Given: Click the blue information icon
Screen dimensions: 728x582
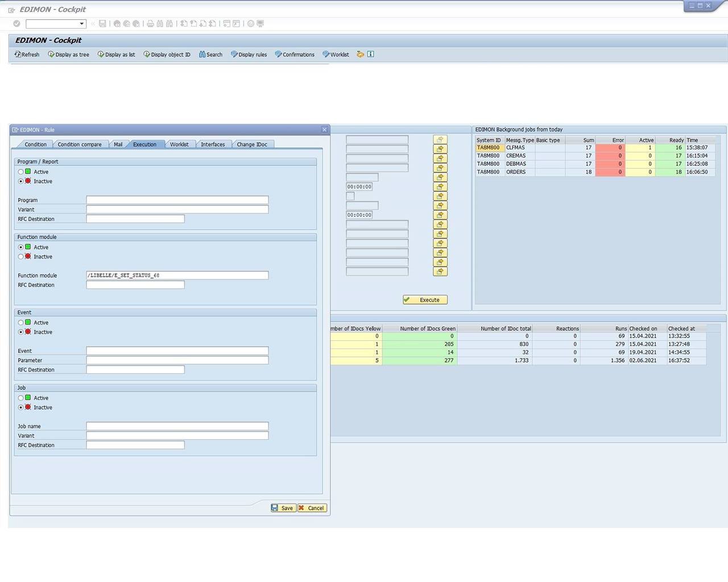Looking at the screenshot, I should (x=371, y=55).
